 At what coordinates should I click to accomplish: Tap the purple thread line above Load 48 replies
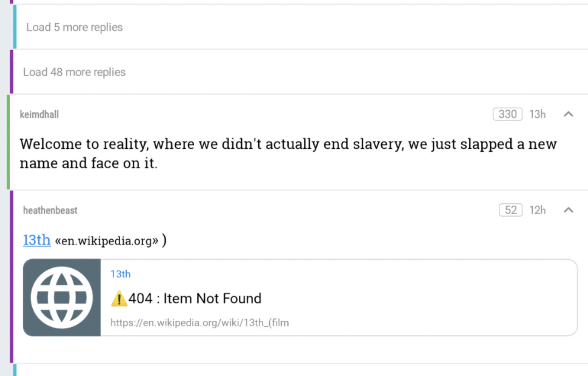11,72
